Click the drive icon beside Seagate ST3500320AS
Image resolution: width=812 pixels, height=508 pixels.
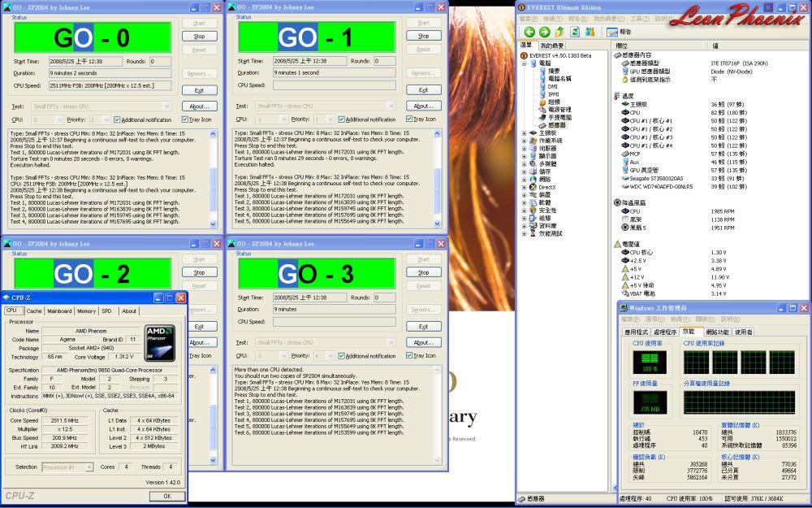(x=625, y=178)
